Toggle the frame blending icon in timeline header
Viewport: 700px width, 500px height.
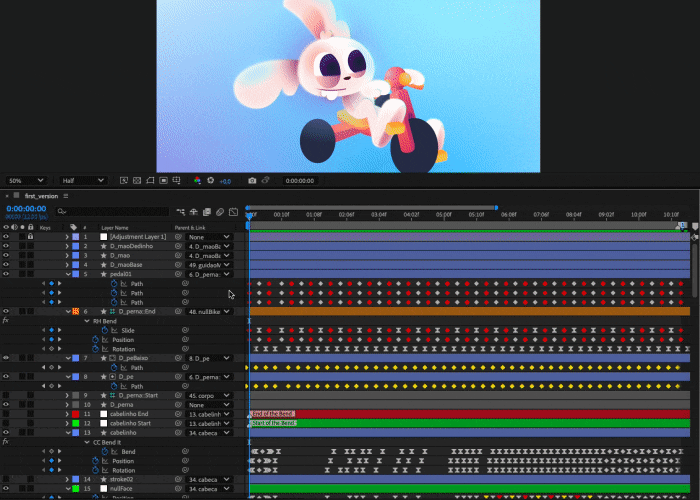pyautogui.click(x=207, y=212)
